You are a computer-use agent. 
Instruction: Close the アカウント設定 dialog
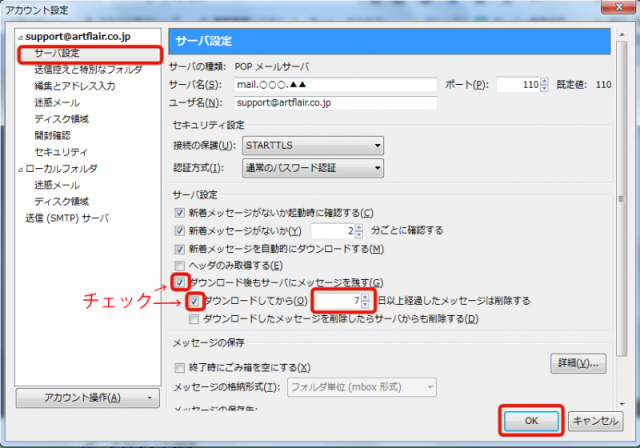click(619, 7)
